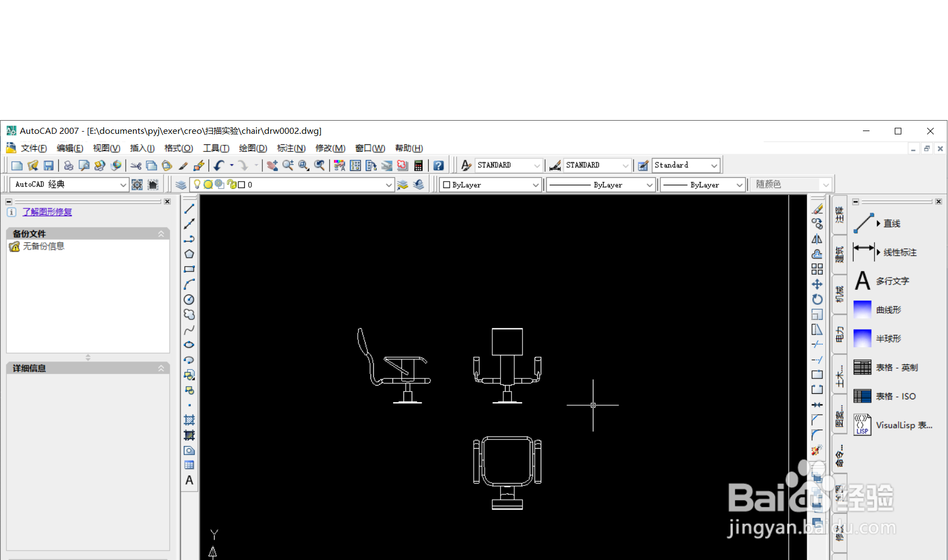Select the Move modify tool
948x560 pixels.
[x=817, y=284]
